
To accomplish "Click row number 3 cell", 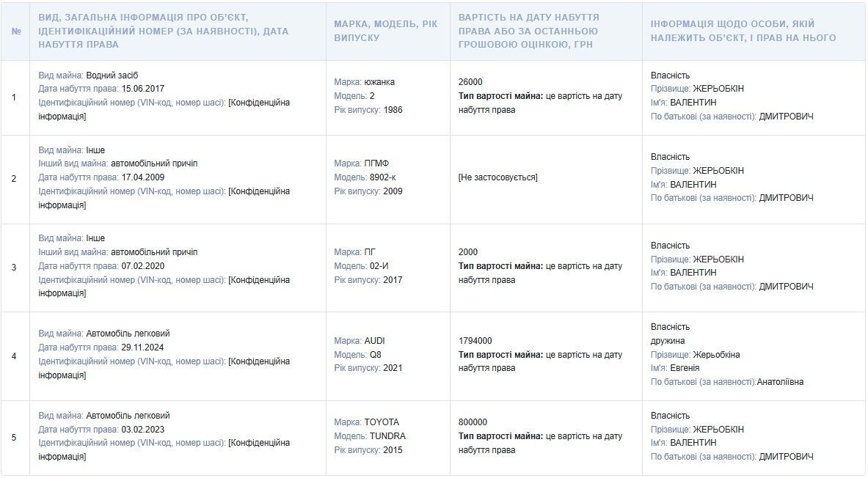I will [x=15, y=267].
